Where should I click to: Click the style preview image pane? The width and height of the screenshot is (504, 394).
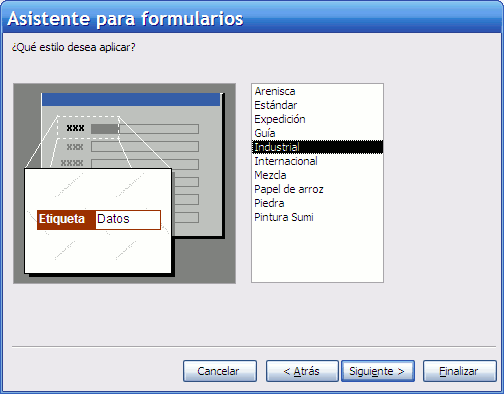coord(124,183)
